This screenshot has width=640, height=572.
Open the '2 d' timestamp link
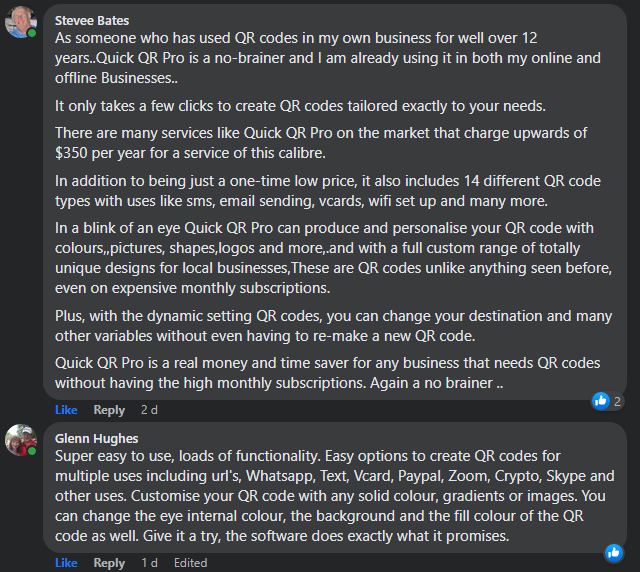(x=149, y=410)
